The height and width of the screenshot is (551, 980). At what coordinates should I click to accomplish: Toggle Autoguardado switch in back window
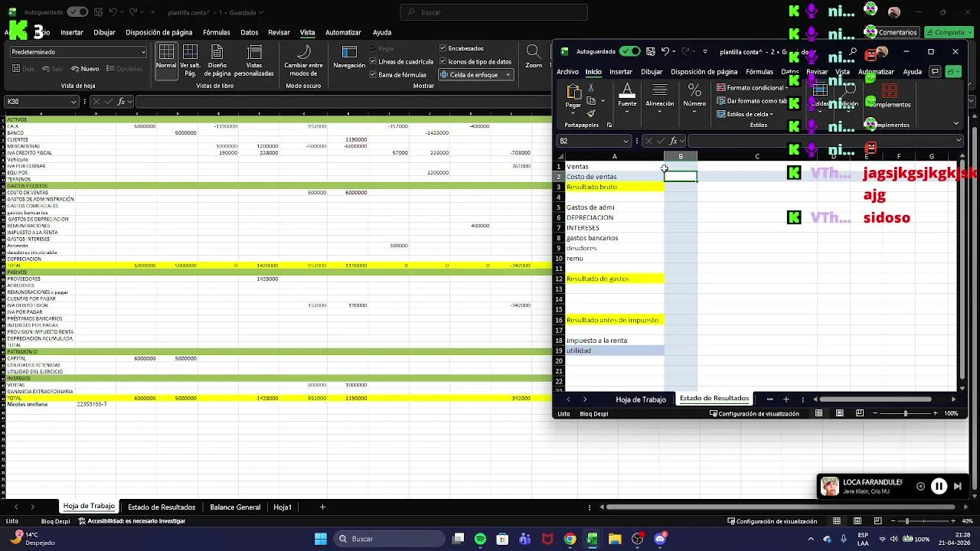[x=77, y=12]
